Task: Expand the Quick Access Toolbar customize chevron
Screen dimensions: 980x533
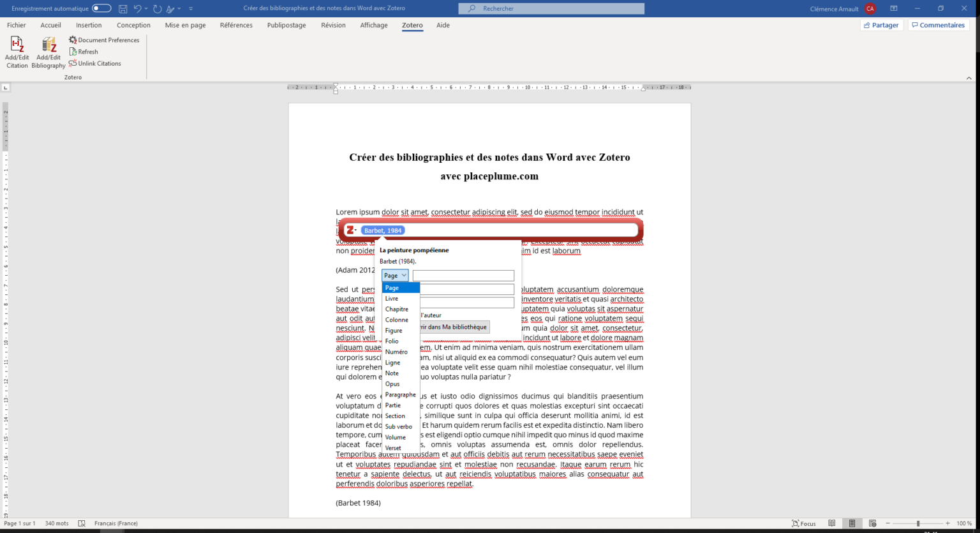Action: click(x=190, y=8)
